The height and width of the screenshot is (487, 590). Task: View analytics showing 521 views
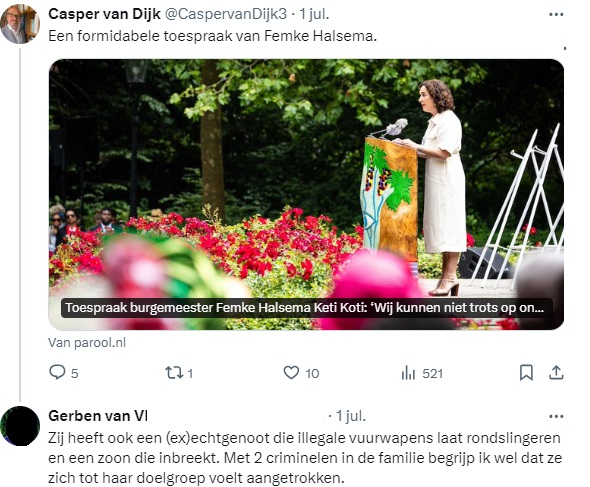pos(422,373)
